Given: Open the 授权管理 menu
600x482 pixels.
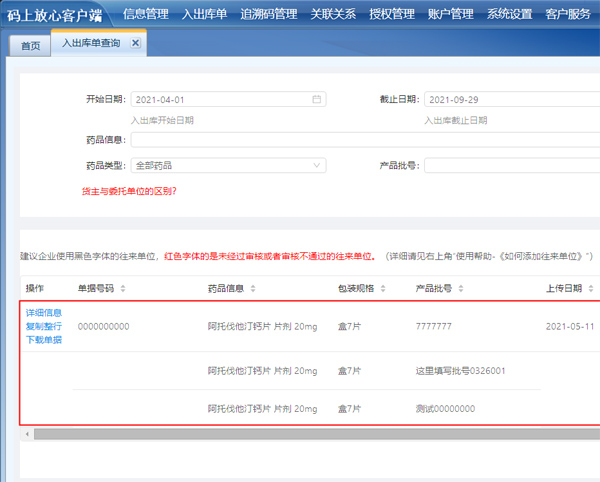Looking at the screenshot, I should [388, 14].
